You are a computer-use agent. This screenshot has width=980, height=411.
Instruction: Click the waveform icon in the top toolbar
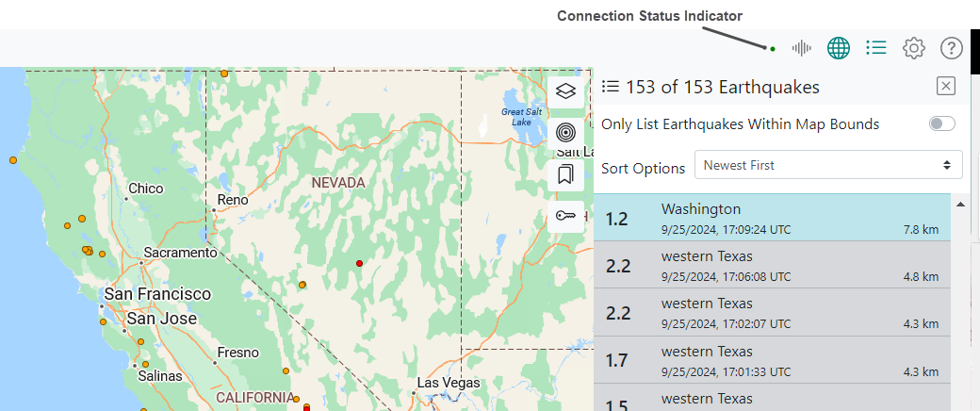802,48
